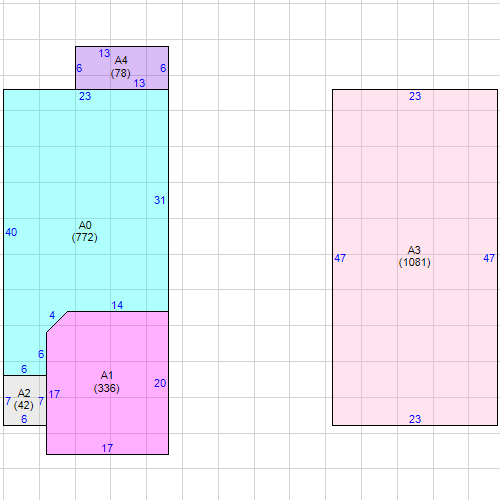Select the A0 area label (772)
The width and height of the screenshot is (500, 500).
[x=85, y=231]
